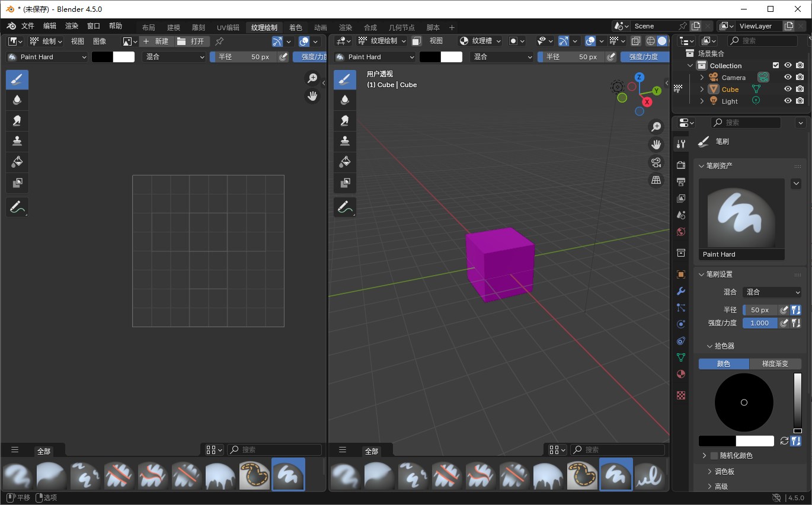Select the Draw brush tool in the 3D viewport
The width and height of the screenshot is (812, 505).
click(x=345, y=79)
